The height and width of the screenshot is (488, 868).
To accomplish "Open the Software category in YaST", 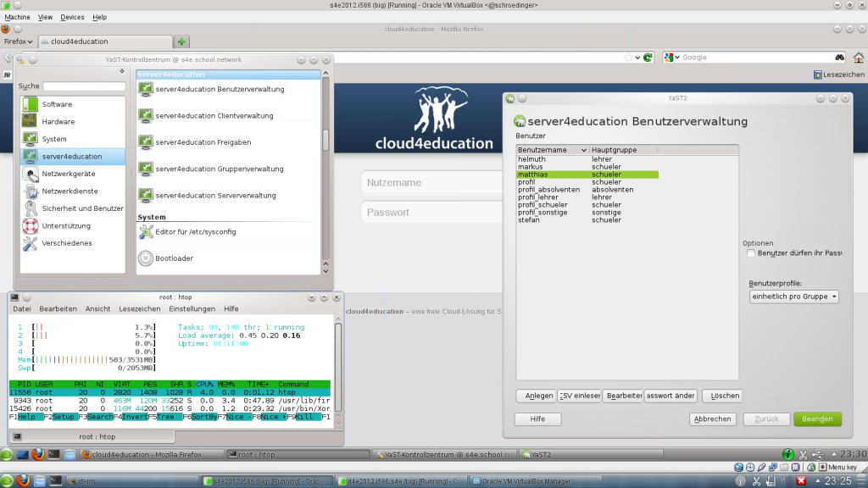I will [x=73, y=104].
